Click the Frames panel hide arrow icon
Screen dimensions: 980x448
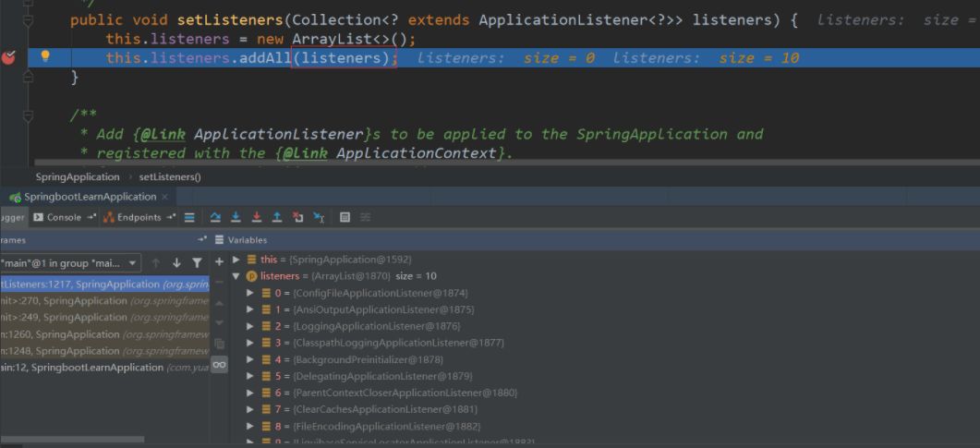pyautogui.click(x=202, y=240)
